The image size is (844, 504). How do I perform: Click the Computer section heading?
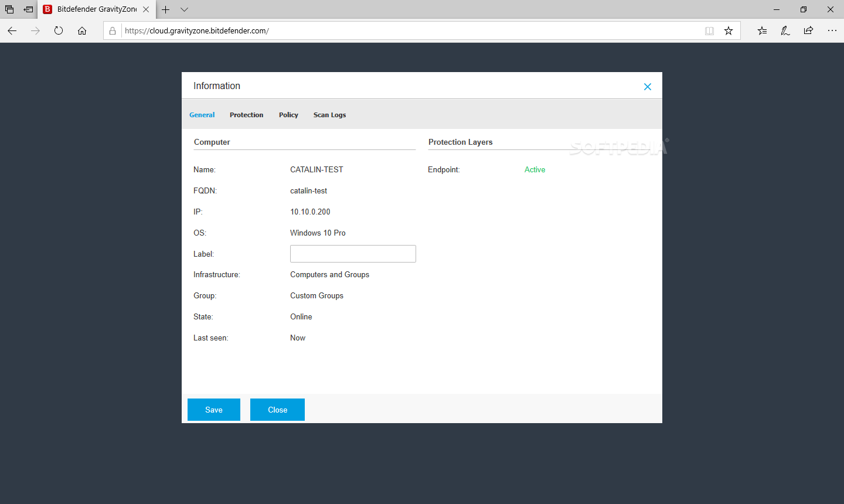[x=212, y=142]
